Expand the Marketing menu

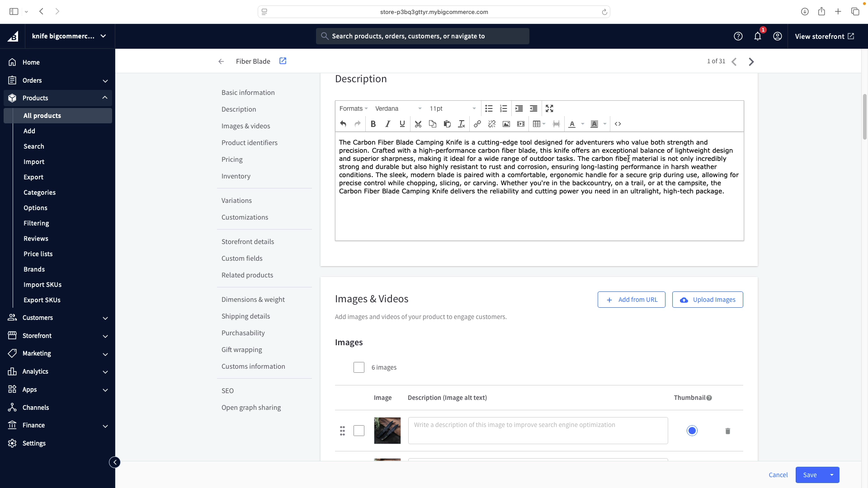click(x=58, y=353)
